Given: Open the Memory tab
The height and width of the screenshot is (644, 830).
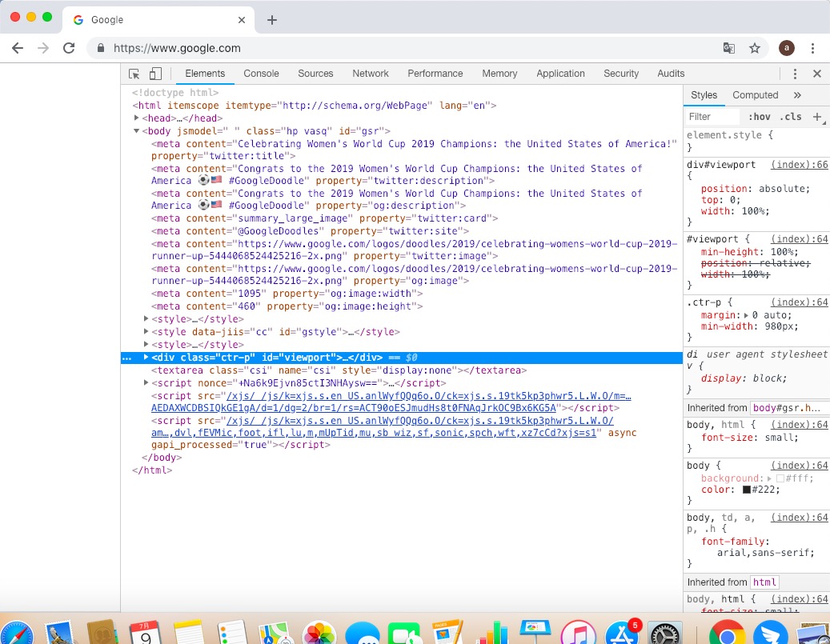Looking at the screenshot, I should (x=499, y=74).
